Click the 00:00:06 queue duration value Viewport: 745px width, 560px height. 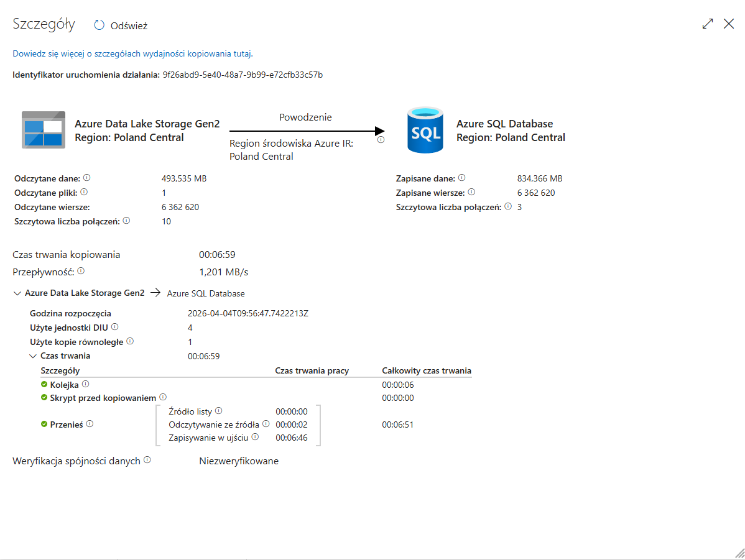tap(397, 385)
